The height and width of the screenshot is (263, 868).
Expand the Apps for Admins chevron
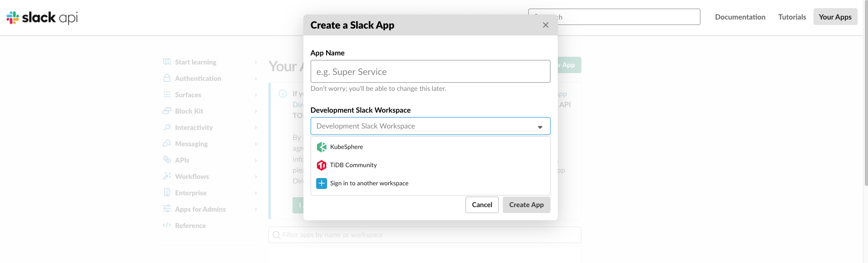(x=256, y=209)
